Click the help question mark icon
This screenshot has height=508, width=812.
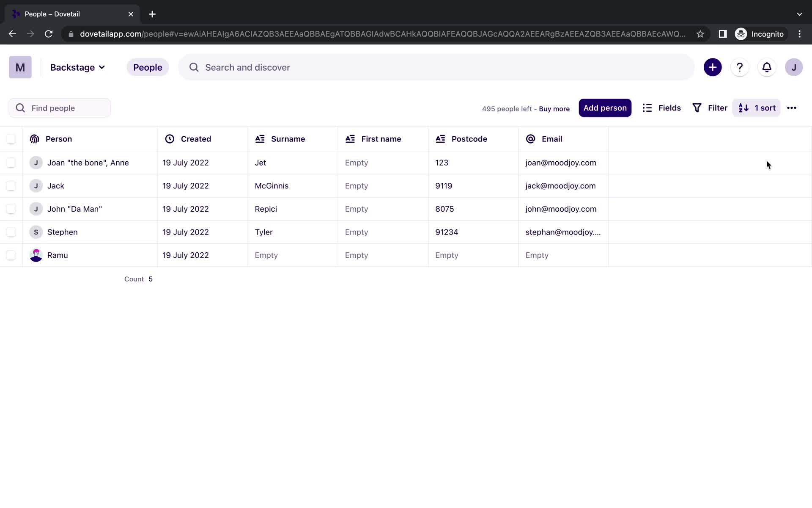(739, 67)
